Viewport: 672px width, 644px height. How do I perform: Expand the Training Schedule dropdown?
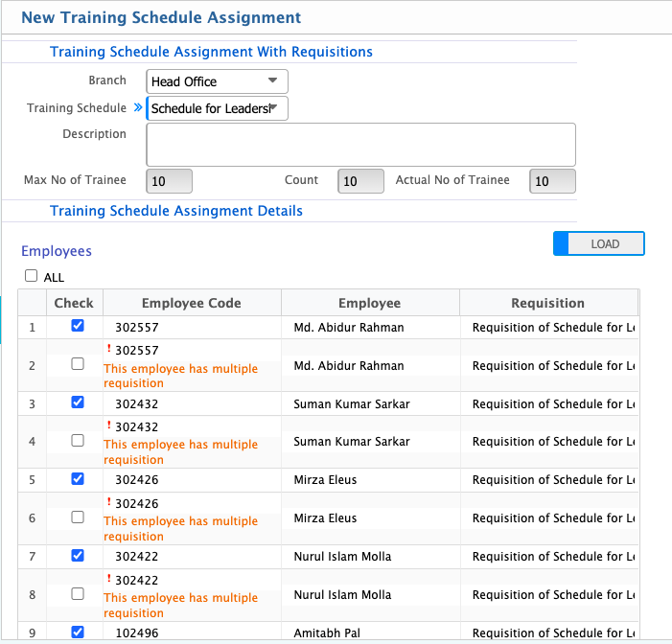coord(217,108)
